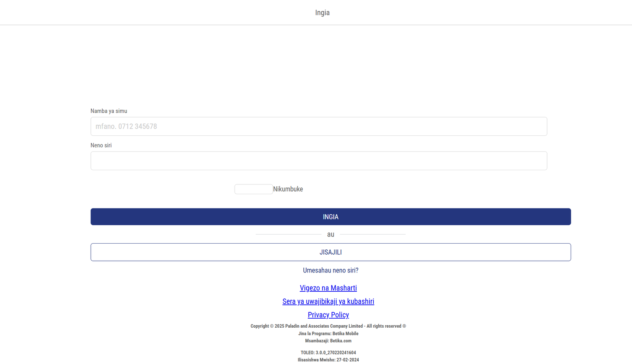The width and height of the screenshot is (632, 364).
Task: Click the JISAJILI register button
Action: pyautogui.click(x=331, y=252)
